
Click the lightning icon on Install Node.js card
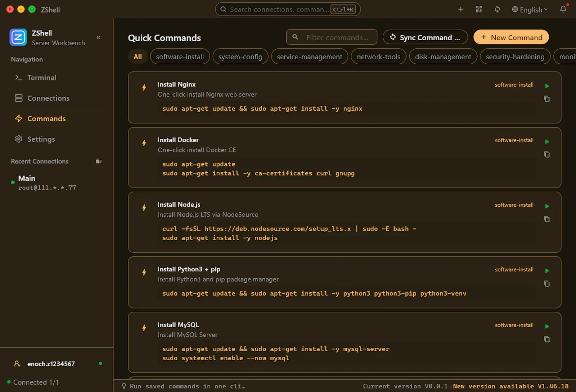click(x=144, y=208)
